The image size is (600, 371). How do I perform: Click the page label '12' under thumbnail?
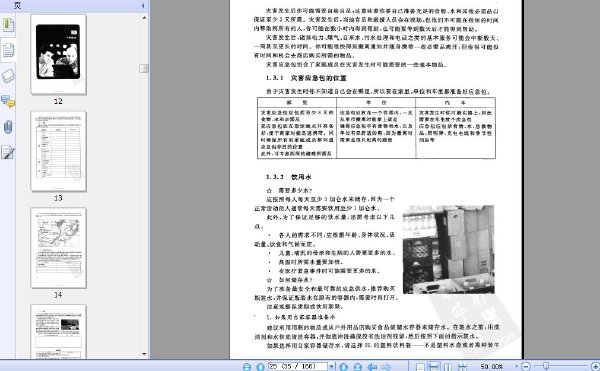coord(58,101)
